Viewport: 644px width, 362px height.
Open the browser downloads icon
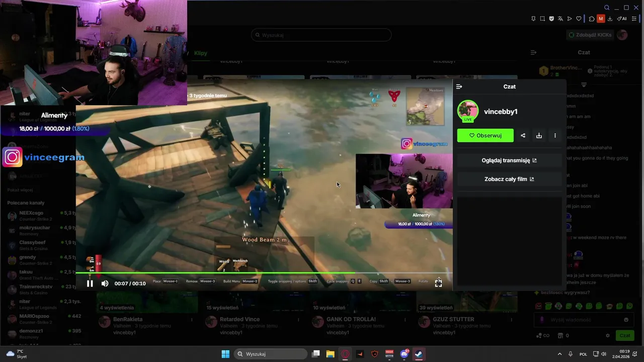610,19
